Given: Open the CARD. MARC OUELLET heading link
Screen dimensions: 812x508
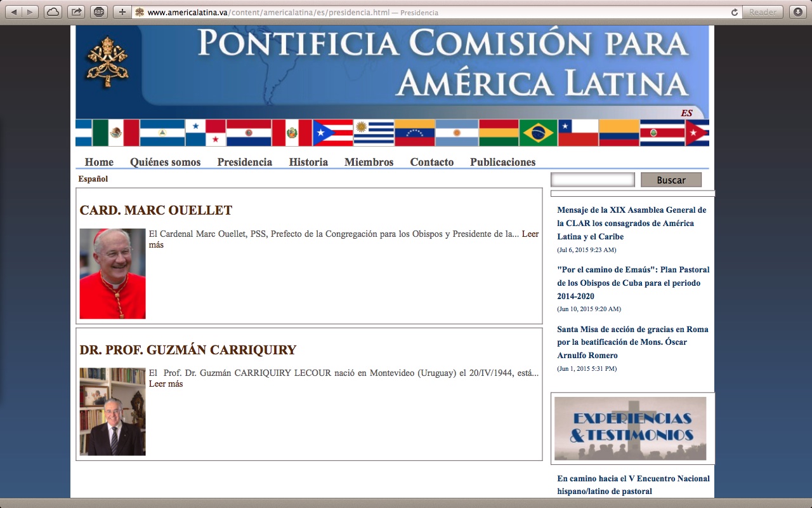Looking at the screenshot, I should tap(156, 210).
